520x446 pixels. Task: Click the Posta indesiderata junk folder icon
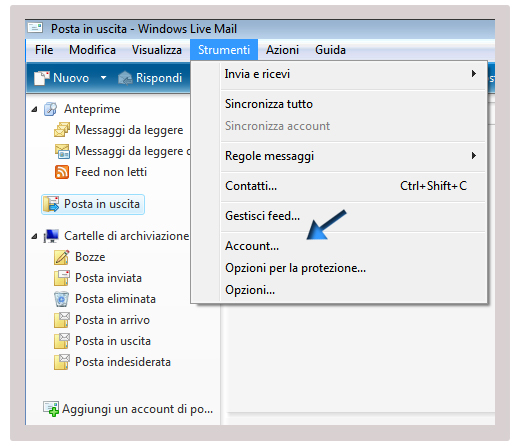(62, 362)
